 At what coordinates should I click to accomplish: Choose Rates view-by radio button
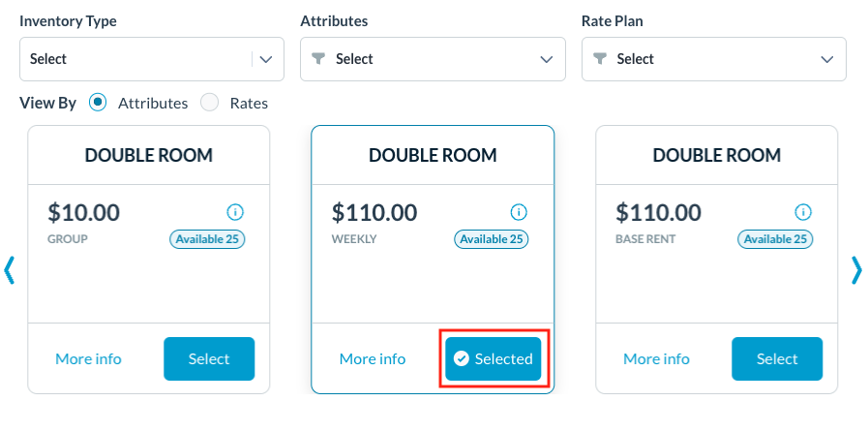click(209, 103)
